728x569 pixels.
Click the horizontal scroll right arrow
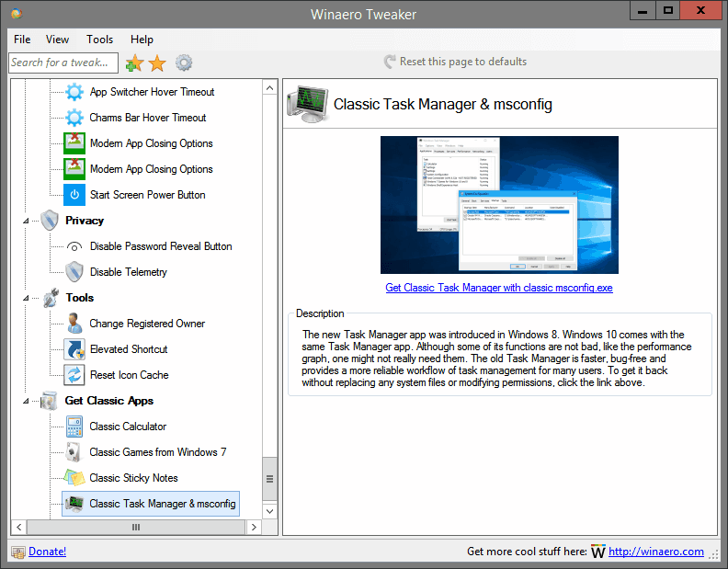(x=254, y=528)
